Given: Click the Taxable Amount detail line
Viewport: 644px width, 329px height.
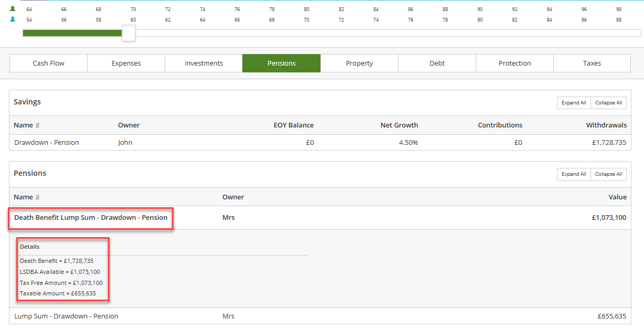Looking at the screenshot, I should 58,293.
